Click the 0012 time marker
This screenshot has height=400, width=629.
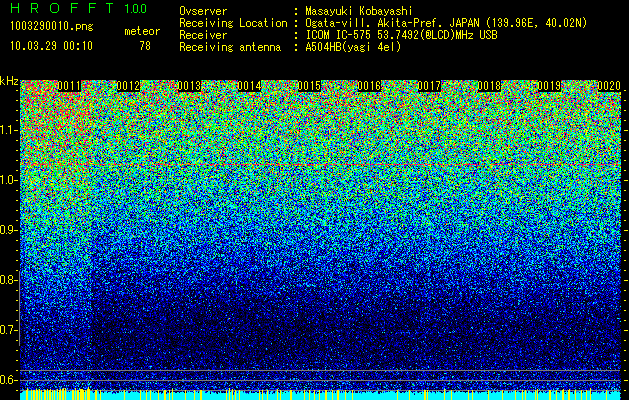tap(128, 86)
